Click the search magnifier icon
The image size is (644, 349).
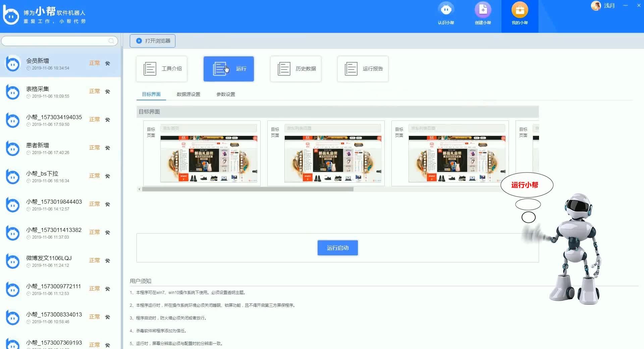111,41
